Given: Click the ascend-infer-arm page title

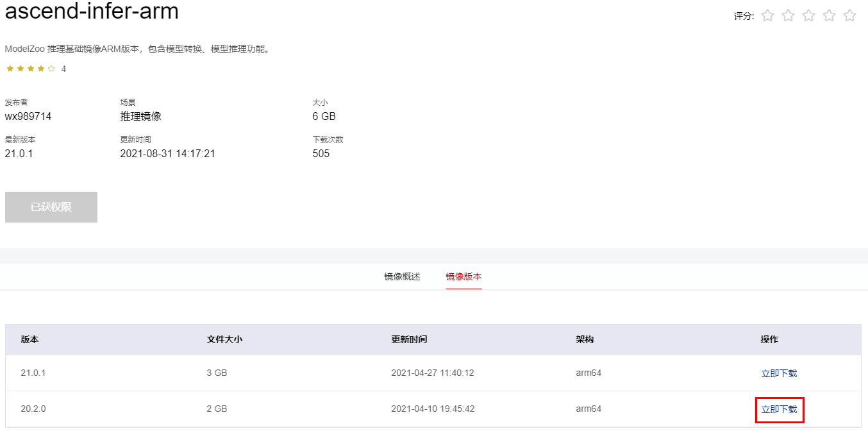Looking at the screenshot, I should (x=92, y=12).
